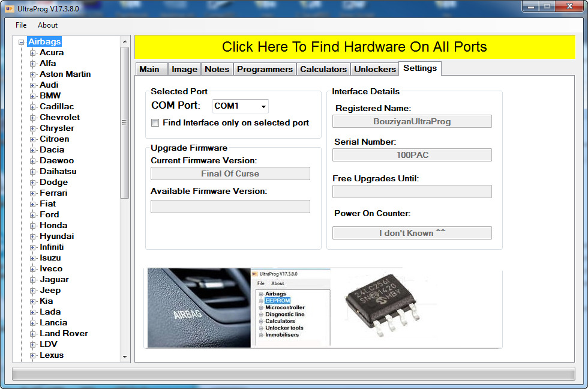Click the tree vertical scrollbar thumb

(125, 122)
